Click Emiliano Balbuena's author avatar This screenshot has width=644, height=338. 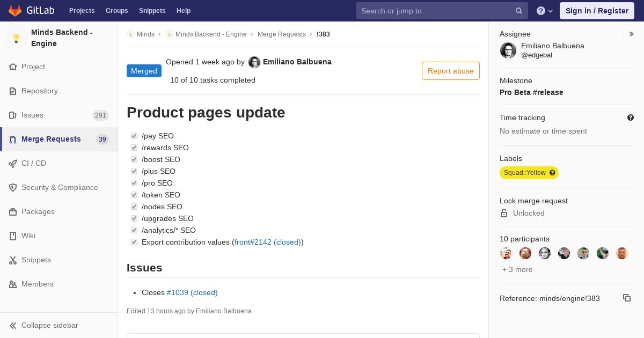pos(254,62)
